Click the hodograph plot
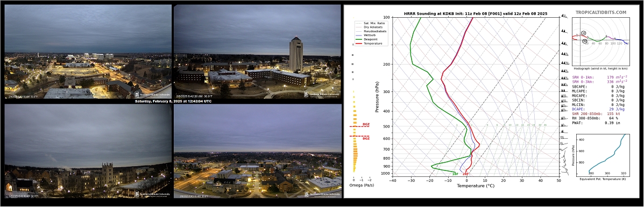Screen dimensions: 644x207 (600, 41)
